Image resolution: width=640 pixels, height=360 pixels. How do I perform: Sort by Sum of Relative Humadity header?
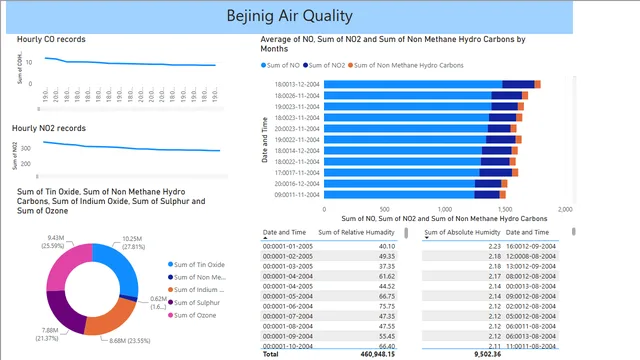coord(356,232)
